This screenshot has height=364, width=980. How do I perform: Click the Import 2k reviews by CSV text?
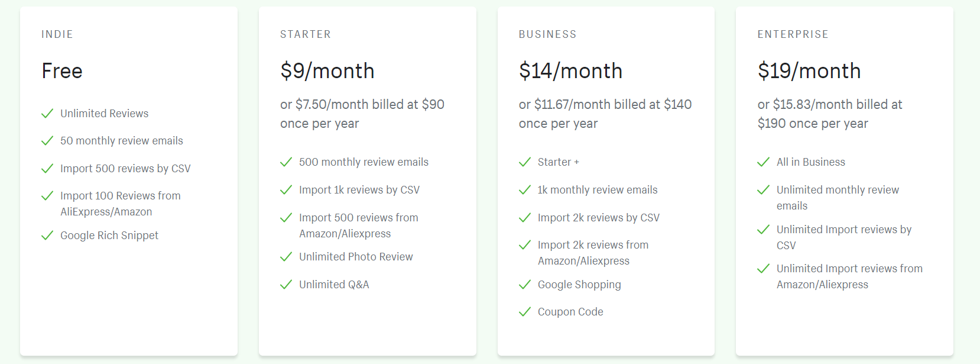click(x=599, y=218)
